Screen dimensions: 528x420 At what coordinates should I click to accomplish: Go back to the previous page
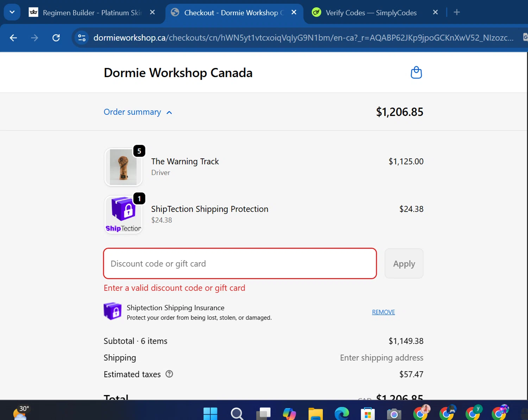(13, 38)
